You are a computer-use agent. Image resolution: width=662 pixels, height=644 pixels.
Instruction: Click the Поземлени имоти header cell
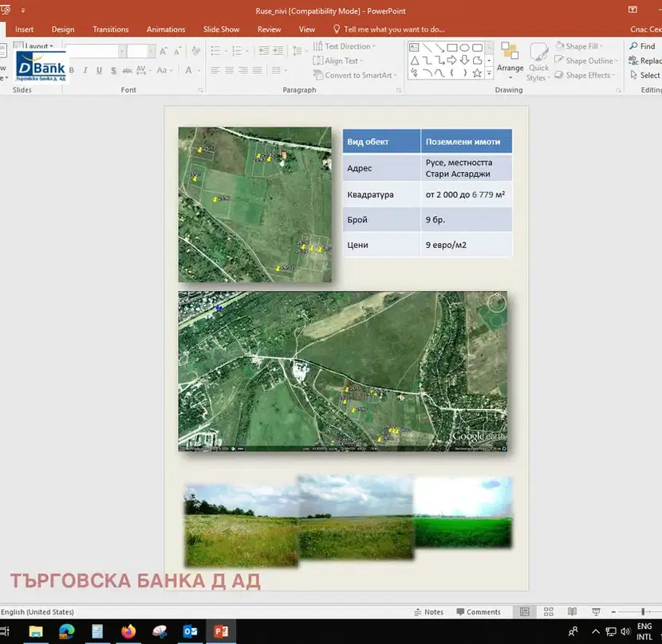tap(466, 141)
